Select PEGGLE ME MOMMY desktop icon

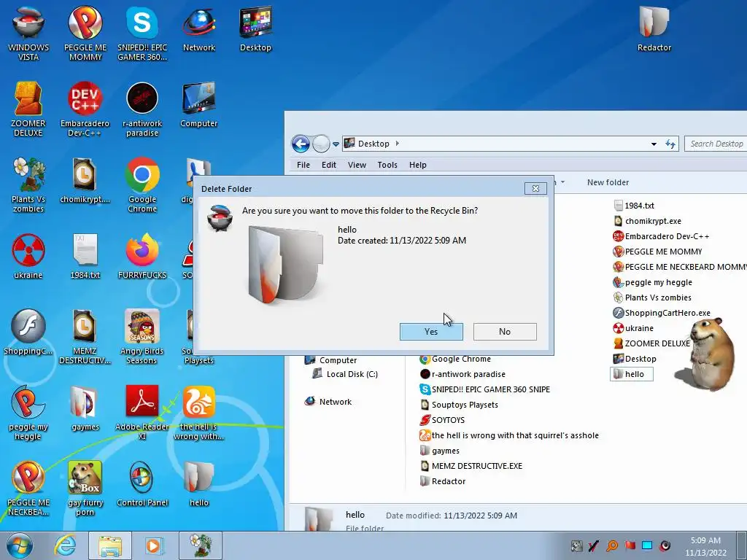tap(85, 34)
